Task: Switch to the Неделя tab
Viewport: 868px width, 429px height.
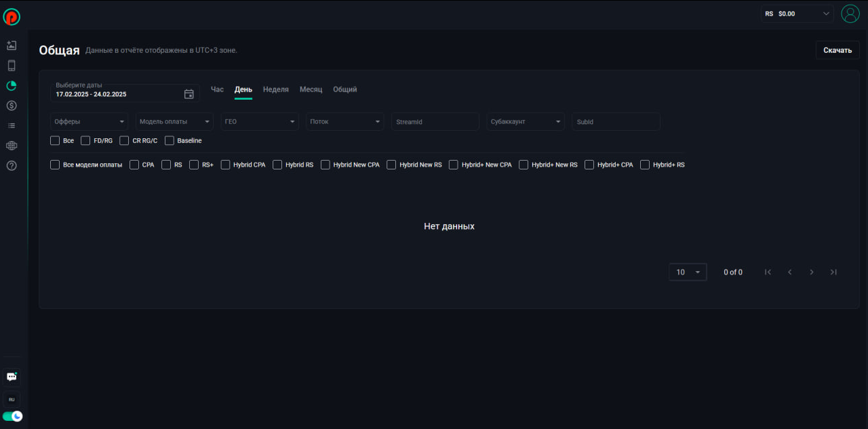Action: click(275, 89)
